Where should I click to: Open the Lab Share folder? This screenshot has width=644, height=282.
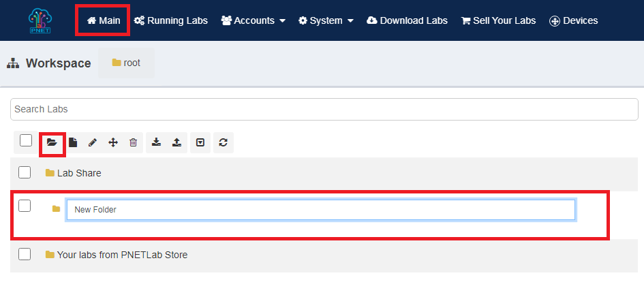78,173
